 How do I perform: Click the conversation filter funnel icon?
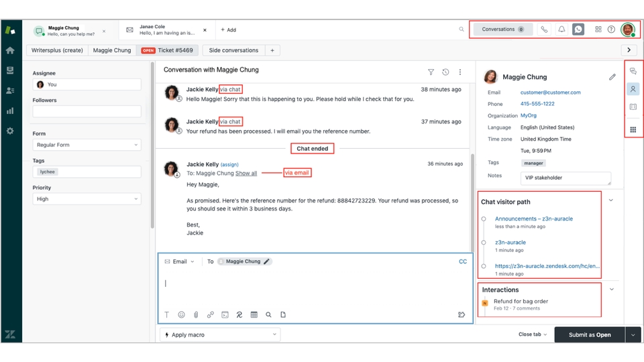click(431, 72)
